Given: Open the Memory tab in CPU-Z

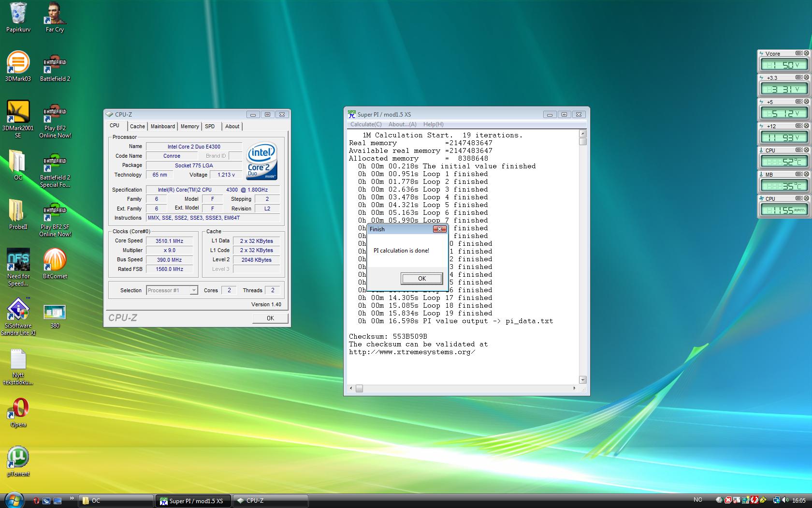Looking at the screenshot, I should (x=189, y=126).
